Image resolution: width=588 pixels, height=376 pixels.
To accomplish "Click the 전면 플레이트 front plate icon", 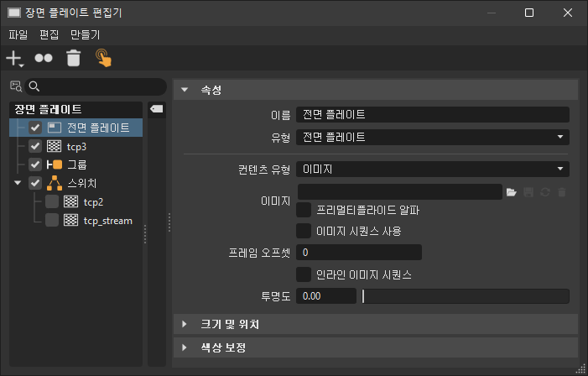I will pyautogui.click(x=55, y=128).
